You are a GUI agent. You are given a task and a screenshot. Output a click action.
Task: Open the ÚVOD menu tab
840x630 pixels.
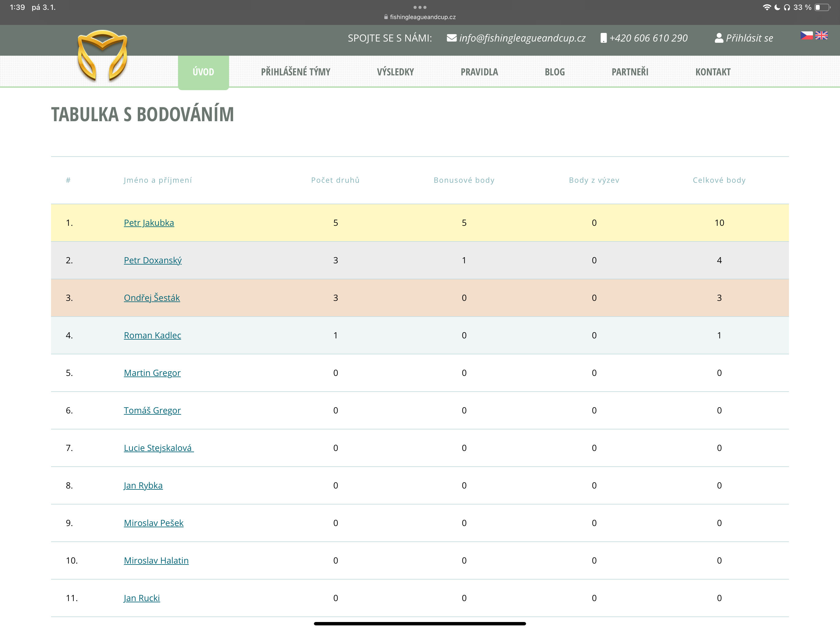click(203, 72)
